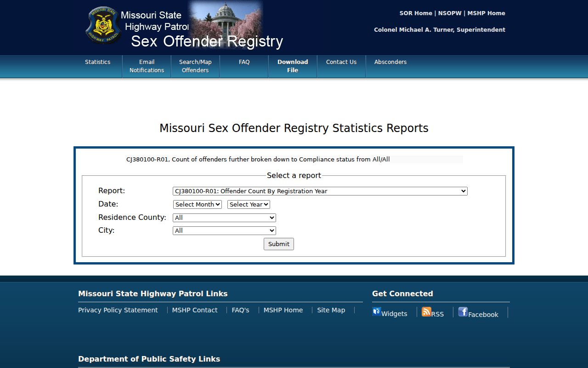
Task: Open the Statistics menu item
Action: [98, 62]
